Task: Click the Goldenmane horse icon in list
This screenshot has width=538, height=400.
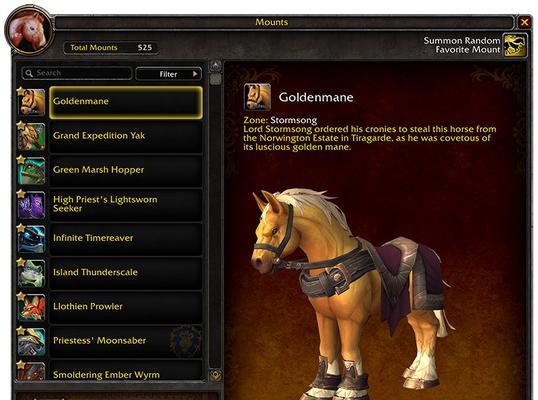Action: 32,102
